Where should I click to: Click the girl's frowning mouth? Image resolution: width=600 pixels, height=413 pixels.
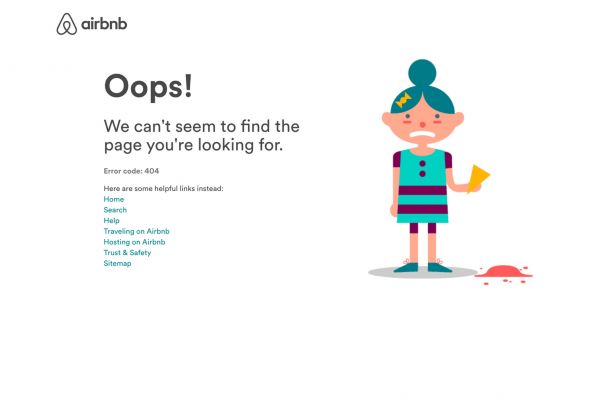[421, 135]
